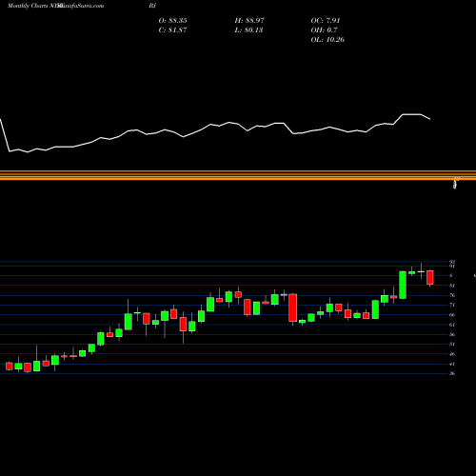476x476 pixels.
Task: Click the 'Monthly Charts' title text
Action: click(x=28, y=6)
